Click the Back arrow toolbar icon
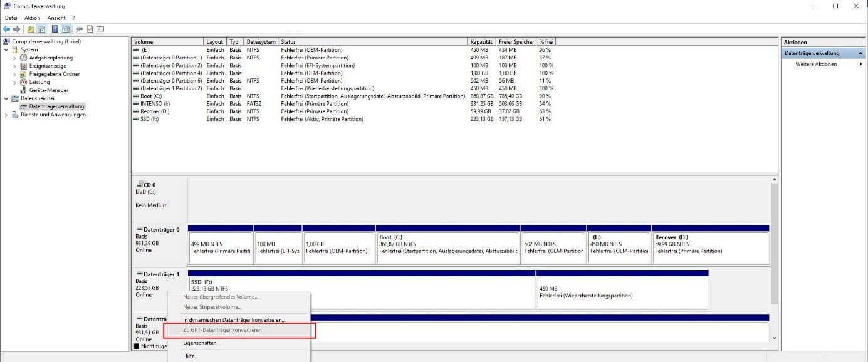The height and width of the screenshot is (362, 868). click(x=6, y=29)
